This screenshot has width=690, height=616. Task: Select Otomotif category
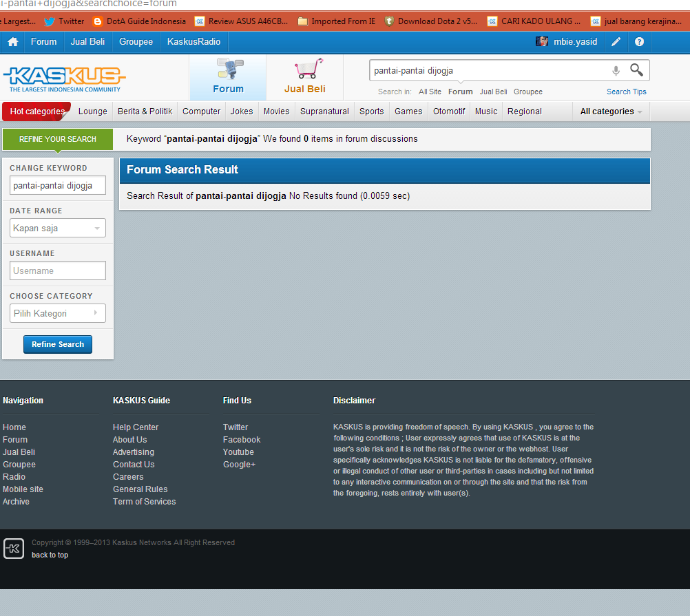click(449, 111)
